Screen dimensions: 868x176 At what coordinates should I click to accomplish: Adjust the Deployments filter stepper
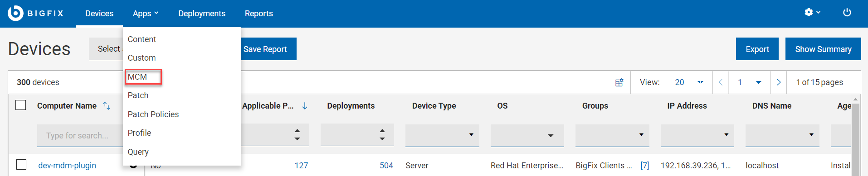[382, 135]
